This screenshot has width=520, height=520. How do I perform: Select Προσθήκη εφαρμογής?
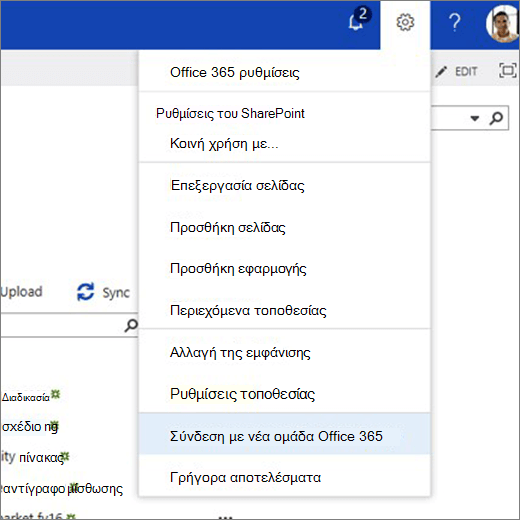coord(238,269)
